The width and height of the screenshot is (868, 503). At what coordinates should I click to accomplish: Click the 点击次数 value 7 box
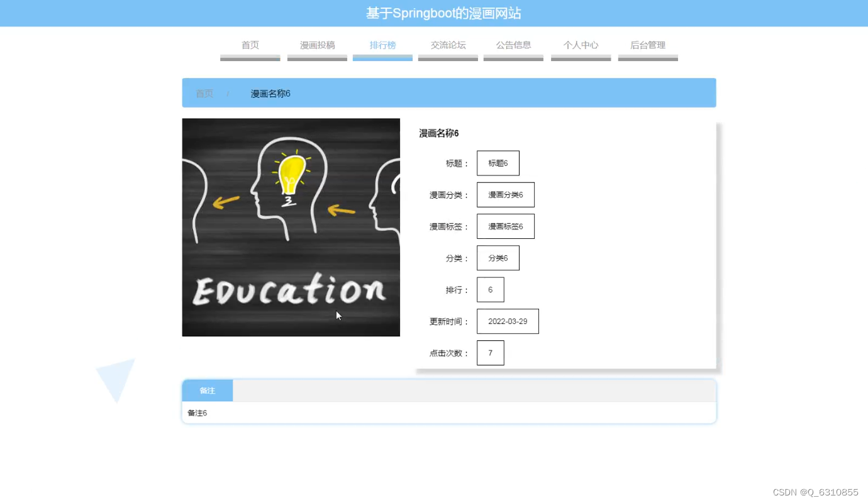click(491, 353)
